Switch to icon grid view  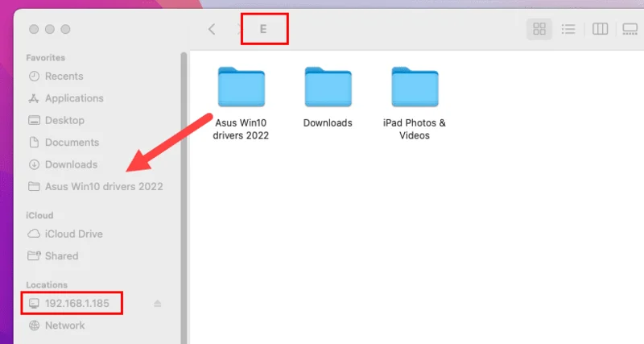point(539,29)
